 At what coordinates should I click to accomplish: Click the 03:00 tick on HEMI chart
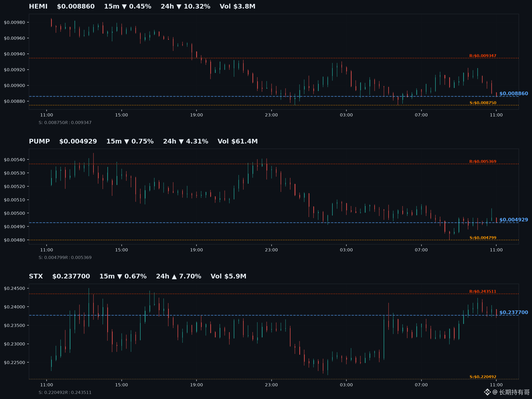[x=346, y=115]
